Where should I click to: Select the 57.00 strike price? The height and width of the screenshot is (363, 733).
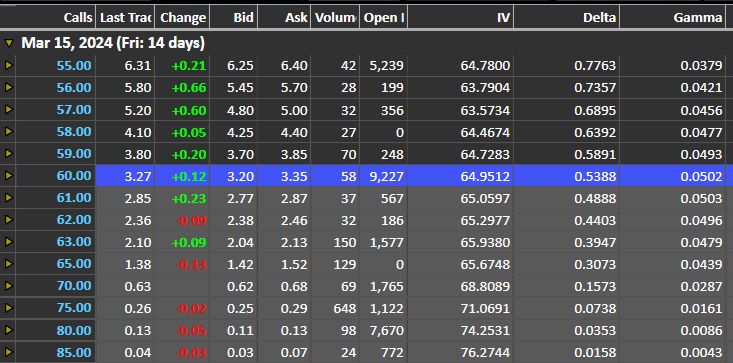pyautogui.click(x=74, y=110)
